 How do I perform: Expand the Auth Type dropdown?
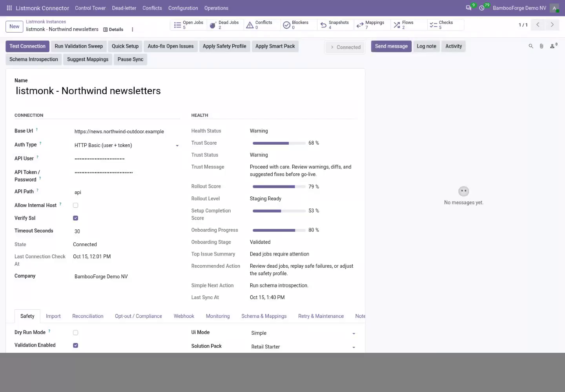127,145
